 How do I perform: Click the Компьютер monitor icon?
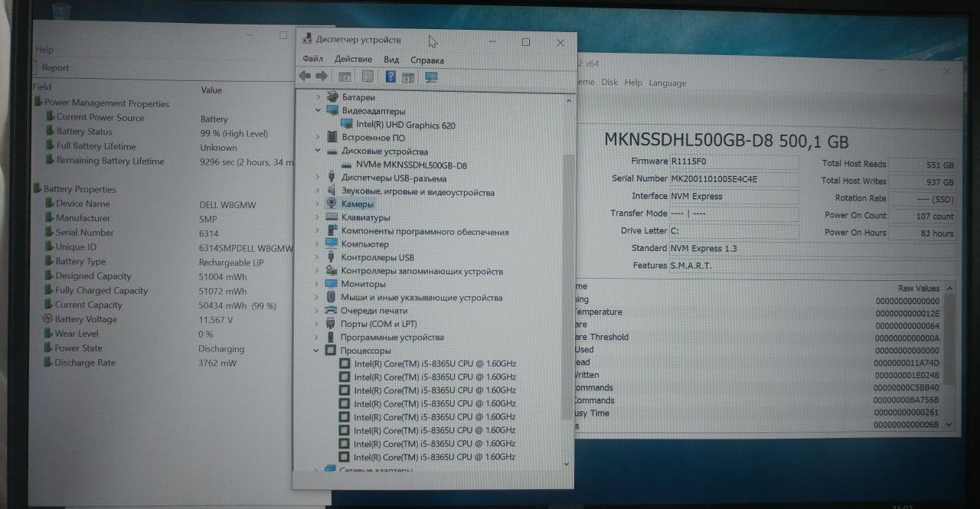332,244
